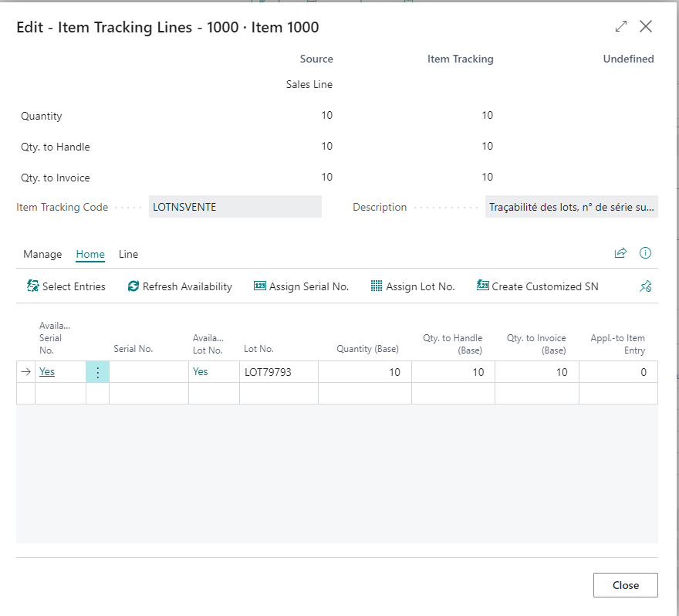Switch to the Line menu tab

pyautogui.click(x=128, y=254)
